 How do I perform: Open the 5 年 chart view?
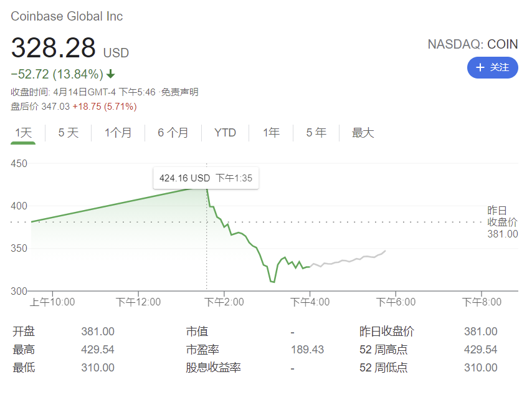click(316, 133)
